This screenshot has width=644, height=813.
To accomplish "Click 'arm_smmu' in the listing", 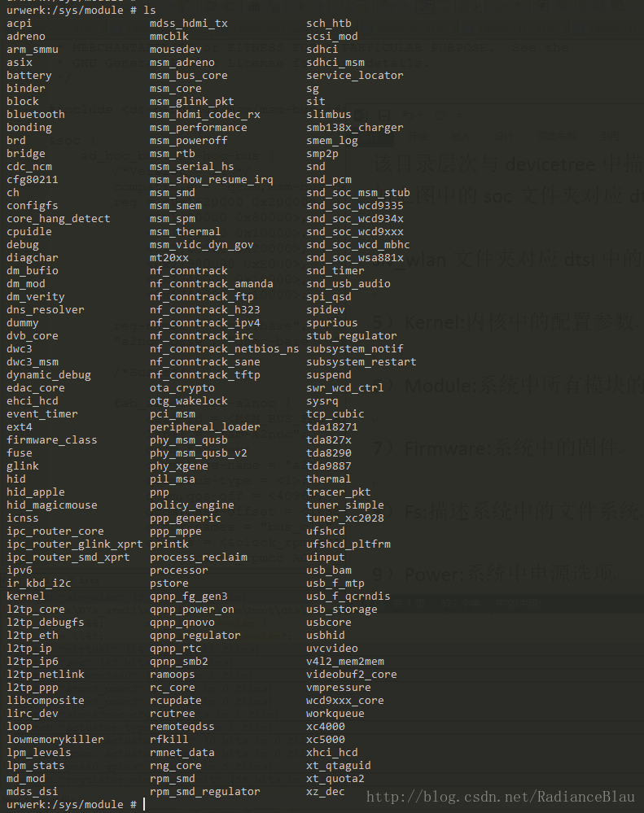I will pyautogui.click(x=32, y=50).
